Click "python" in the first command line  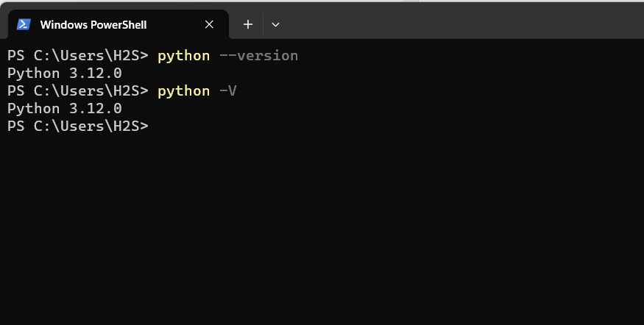(x=183, y=55)
